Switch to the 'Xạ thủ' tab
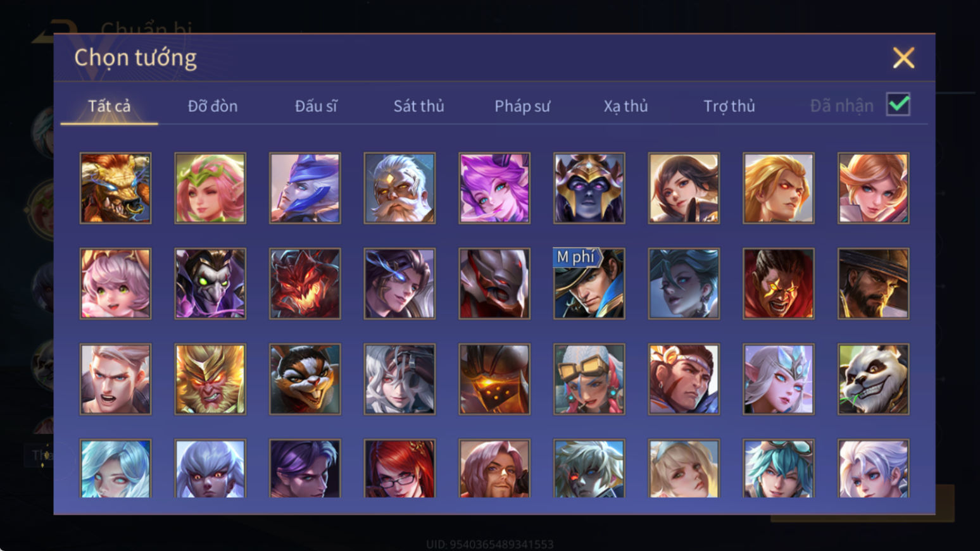 coord(625,106)
